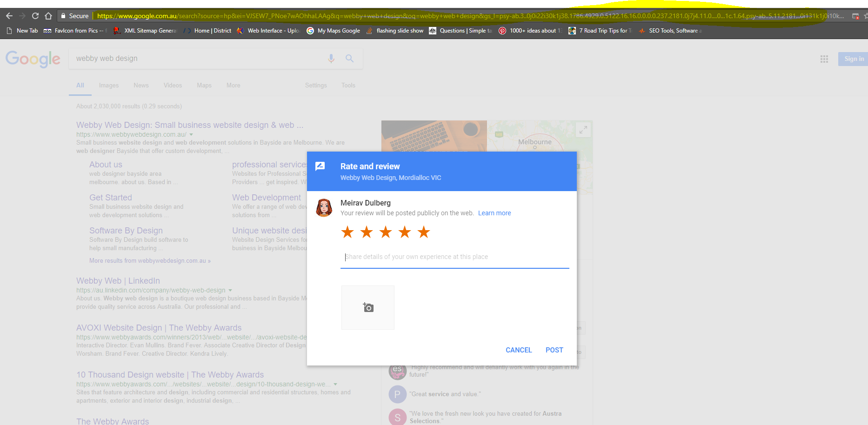Expand the Melbourne map with the expand icon
The height and width of the screenshot is (425, 868).
point(583,130)
